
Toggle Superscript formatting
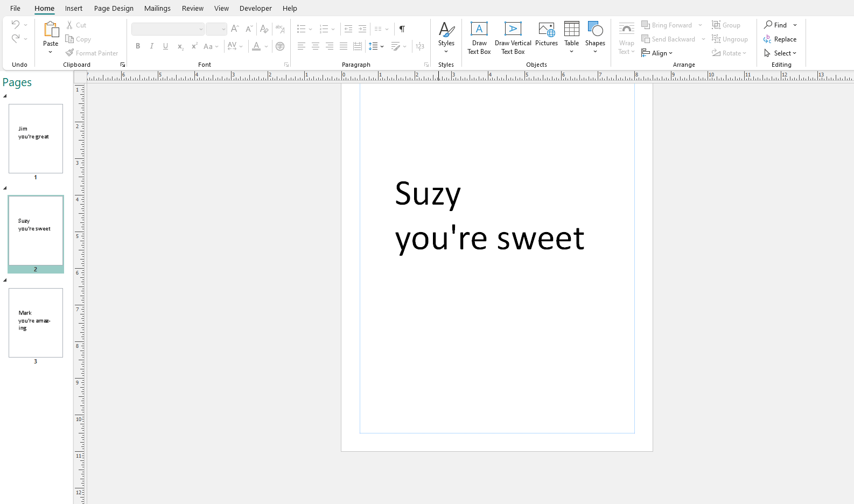[x=194, y=46]
